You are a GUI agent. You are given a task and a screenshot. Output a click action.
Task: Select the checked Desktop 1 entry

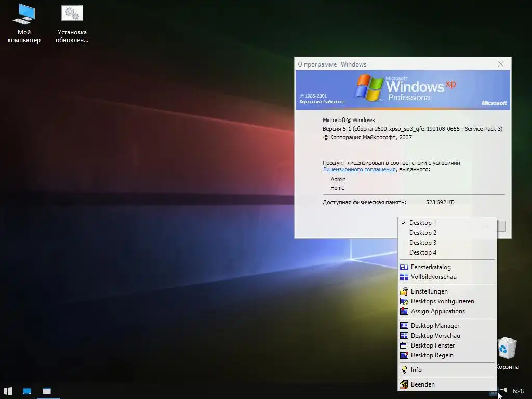(x=447, y=223)
